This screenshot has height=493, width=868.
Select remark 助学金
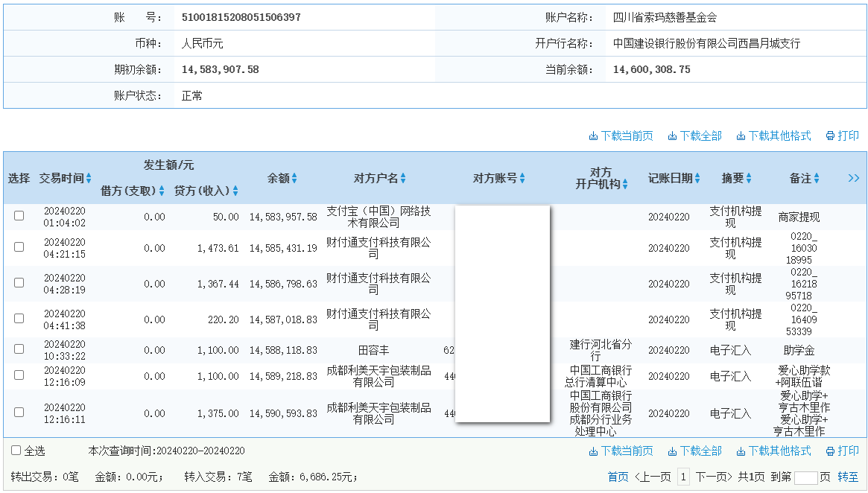pyautogui.click(x=799, y=350)
